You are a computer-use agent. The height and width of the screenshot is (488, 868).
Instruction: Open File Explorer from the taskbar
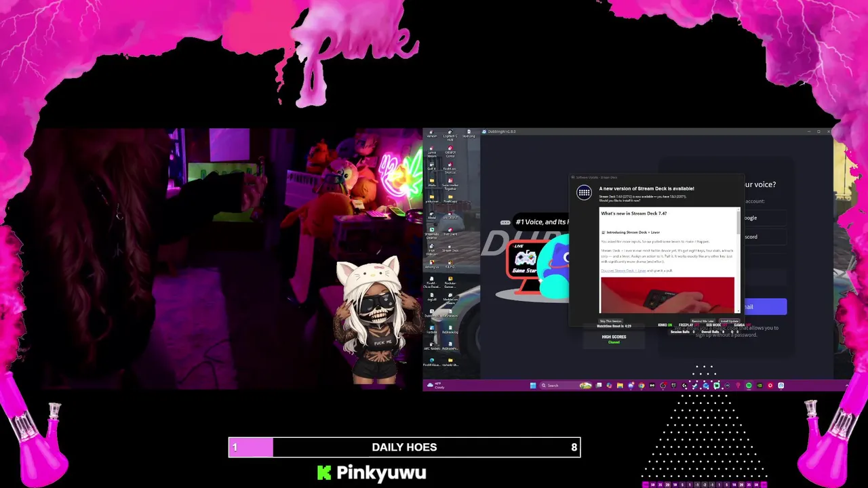coord(620,386)
